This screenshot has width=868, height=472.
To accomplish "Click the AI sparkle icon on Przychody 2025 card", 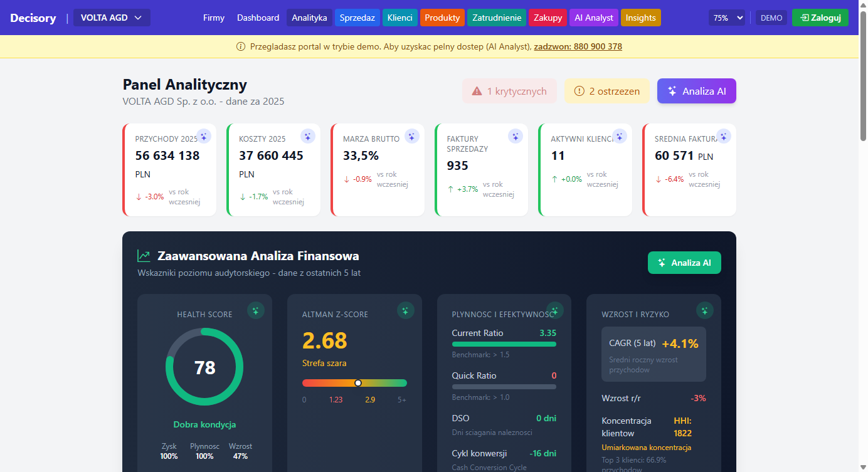I will 203,136.
